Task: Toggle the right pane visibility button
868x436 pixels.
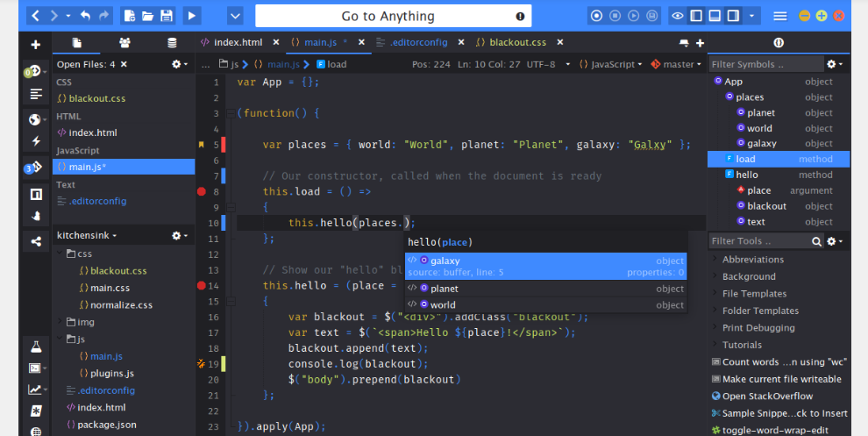Action: [733, 16]
